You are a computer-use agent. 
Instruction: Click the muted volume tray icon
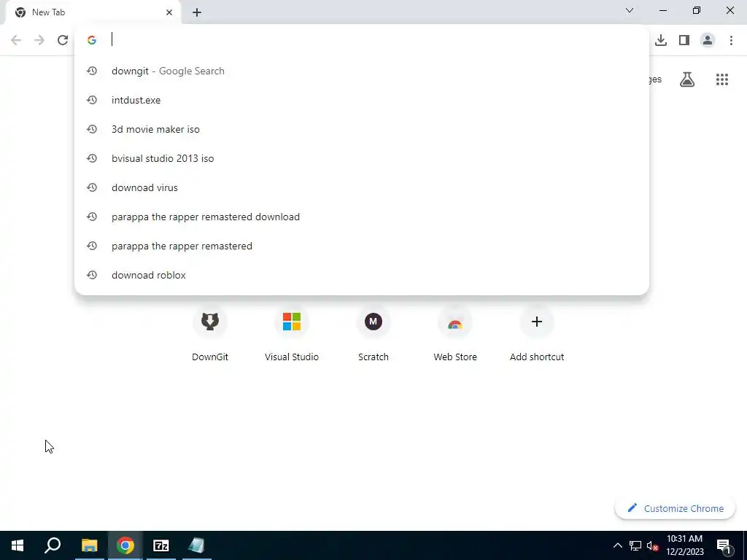(652, 545)
